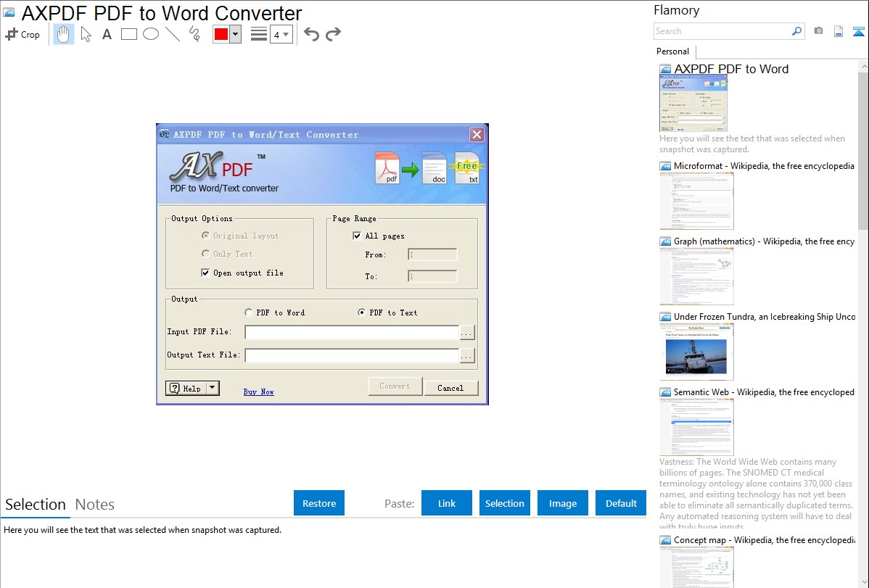Select the Semantic Web Wikipedia snapshot title
The height and width of the screenshot is (588, 869).
(x=764, y=392)
